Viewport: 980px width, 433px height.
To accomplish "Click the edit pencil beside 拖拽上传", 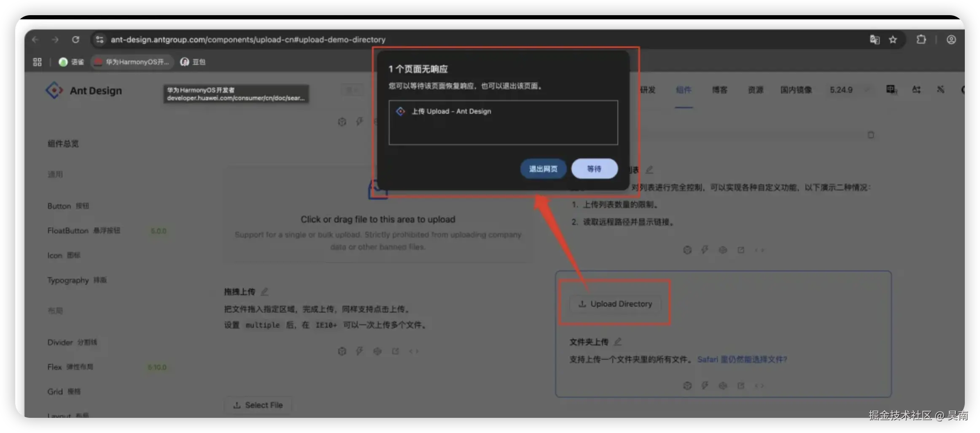I will [x=264, y=291].
